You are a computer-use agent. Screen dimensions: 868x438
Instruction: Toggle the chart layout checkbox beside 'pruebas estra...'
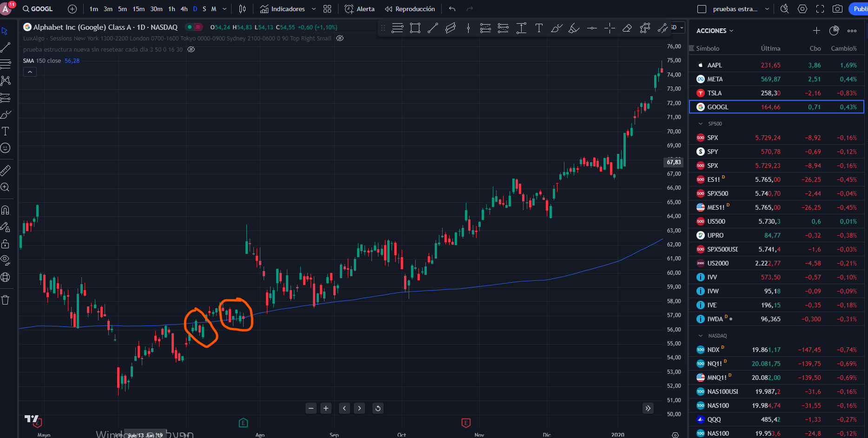pos(702,9)
